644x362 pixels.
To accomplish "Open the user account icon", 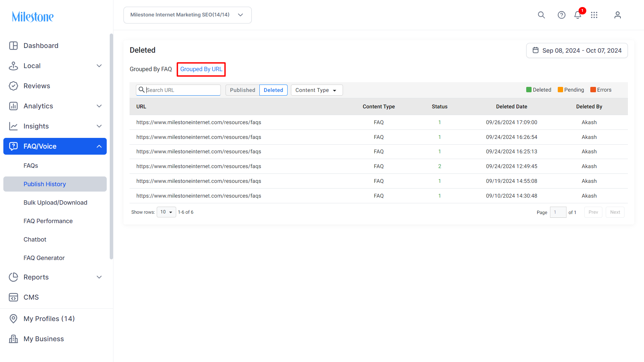I will pyautogui.click(x=617, y=15).
